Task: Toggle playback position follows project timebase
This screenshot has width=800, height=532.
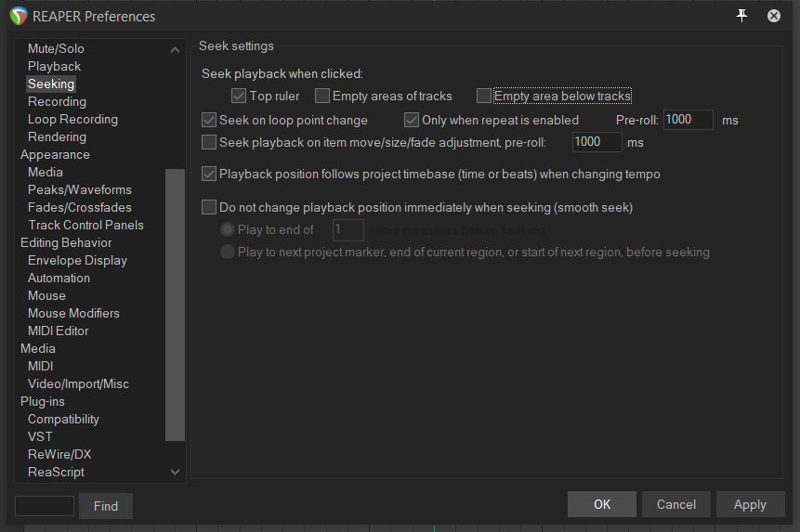Action: (x=209, y=174)
